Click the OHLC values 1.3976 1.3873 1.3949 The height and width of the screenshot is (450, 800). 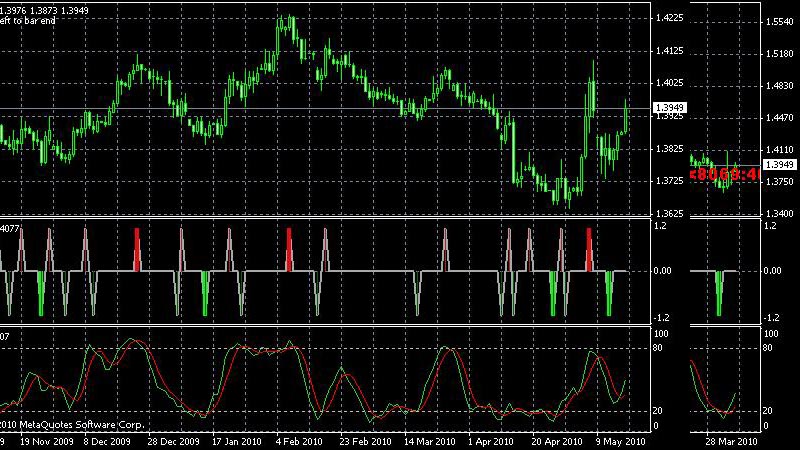tap(44, 10)
